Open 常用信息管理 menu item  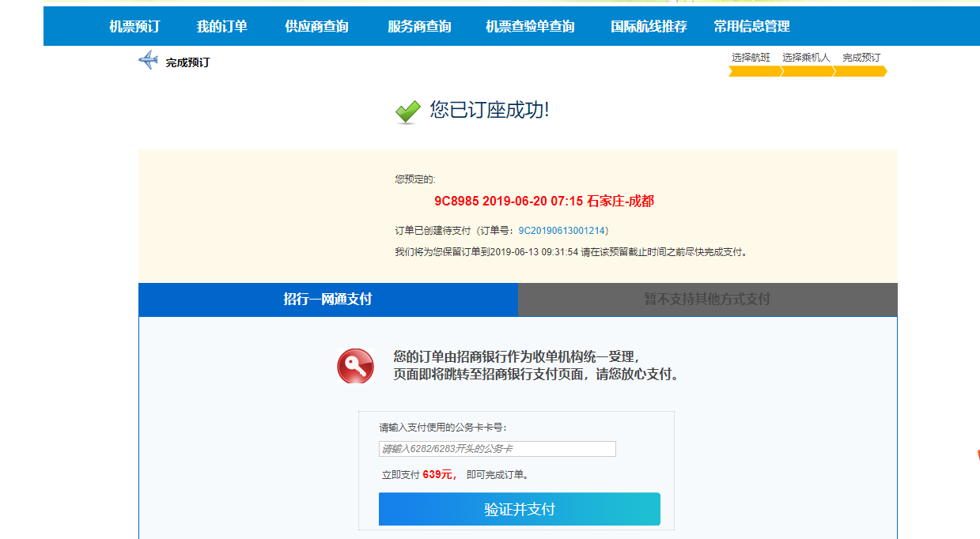pyautogui.click(x=751, y=26)
